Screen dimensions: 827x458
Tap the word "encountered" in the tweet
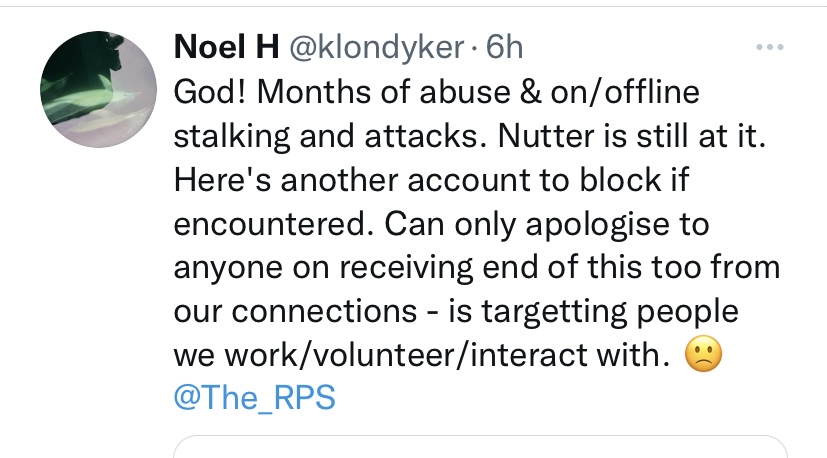click(265, 224)
